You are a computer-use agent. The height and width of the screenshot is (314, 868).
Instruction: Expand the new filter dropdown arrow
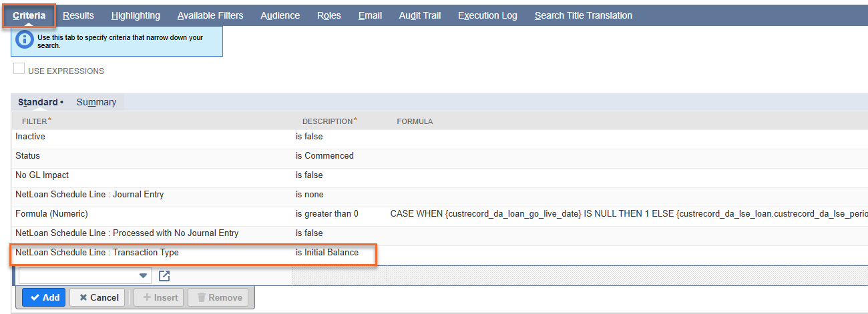pyautogui.click(x=143, y=276)
